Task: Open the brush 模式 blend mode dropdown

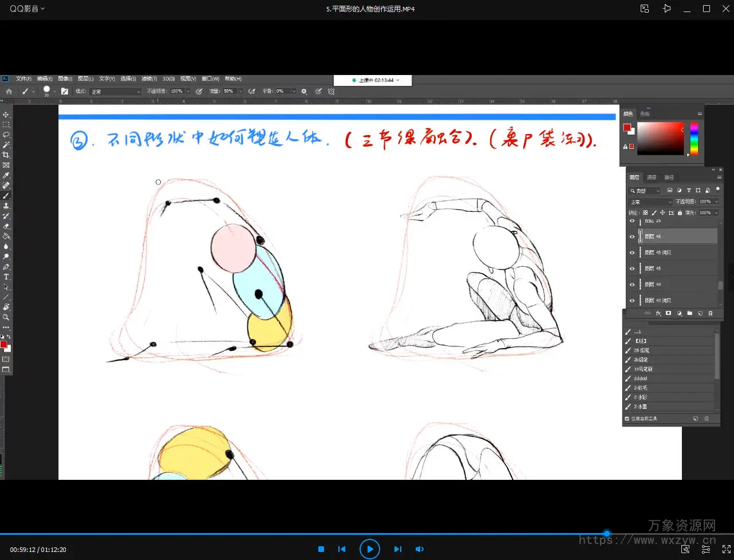Action: [x=115, y=92]
